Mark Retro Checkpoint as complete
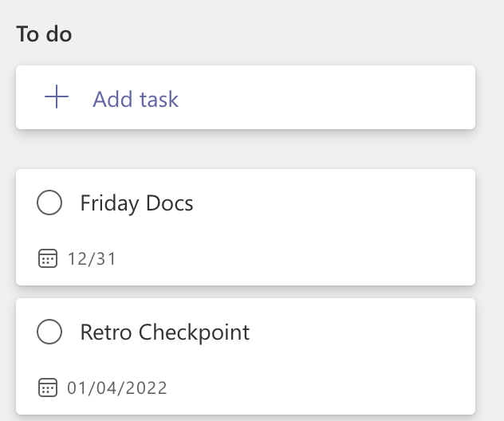The image size is (504, 421). (x=49, y=332)
